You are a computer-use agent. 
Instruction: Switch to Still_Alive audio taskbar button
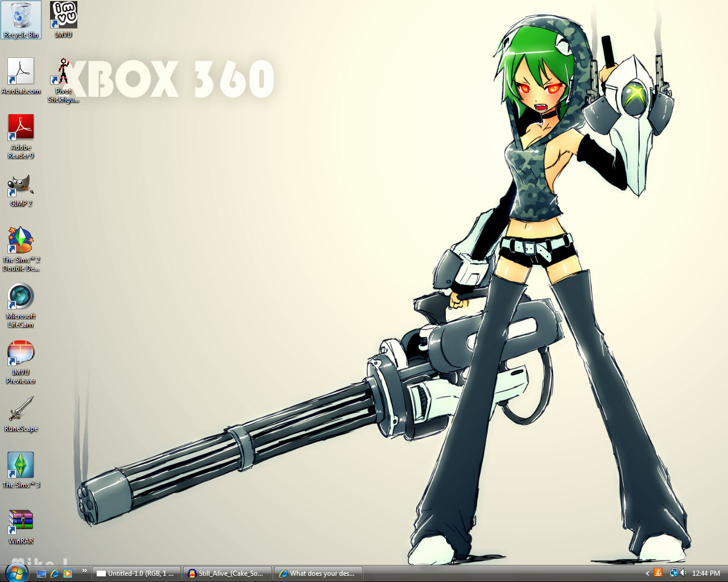[x=227, y=573]
